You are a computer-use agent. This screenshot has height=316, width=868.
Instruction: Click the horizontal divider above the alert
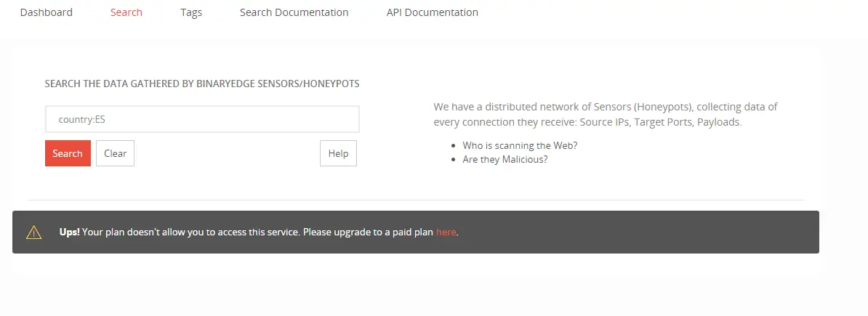416,200
